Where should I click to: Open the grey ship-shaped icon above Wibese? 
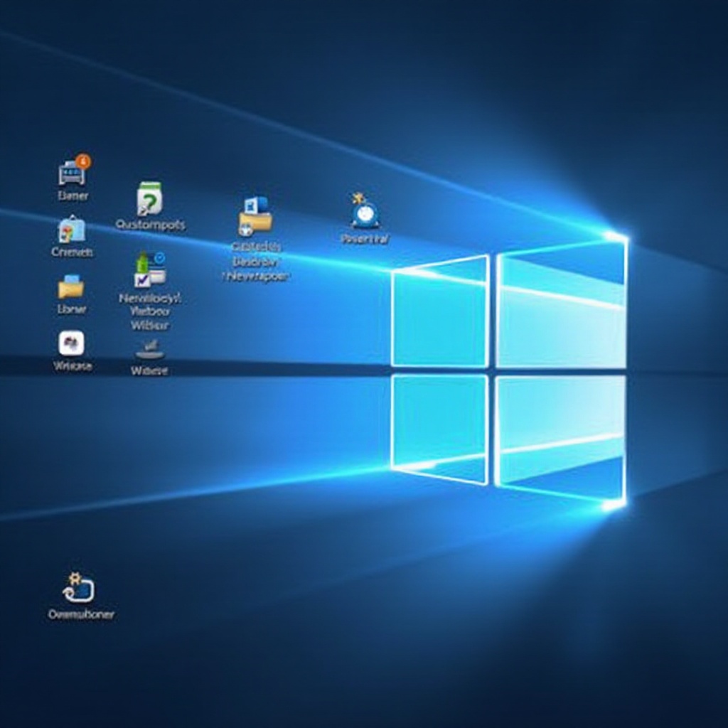(x=149, y=350)
